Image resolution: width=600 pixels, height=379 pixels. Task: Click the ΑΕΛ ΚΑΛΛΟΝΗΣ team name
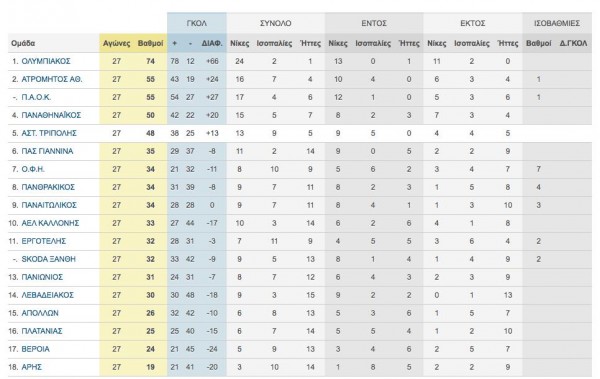[x=50, y=223]
